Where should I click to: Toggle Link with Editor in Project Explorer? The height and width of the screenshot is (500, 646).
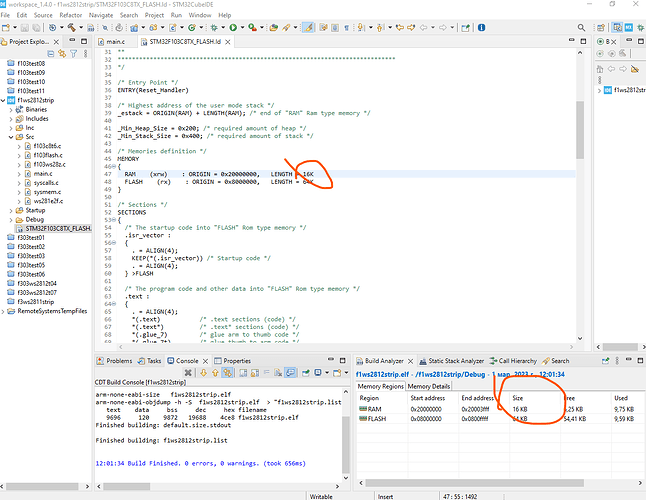pyautogui.click(x=62, y=54)
